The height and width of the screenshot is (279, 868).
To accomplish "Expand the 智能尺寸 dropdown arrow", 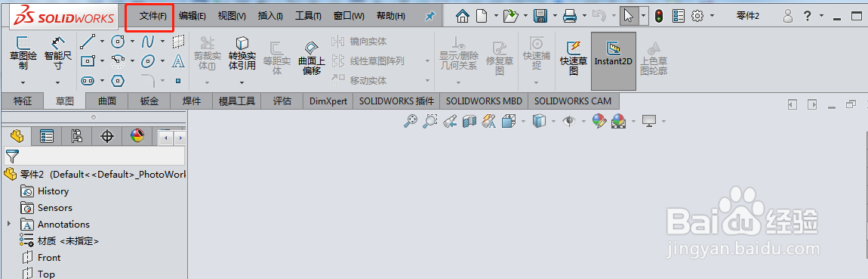I will [x=58, y=82].
